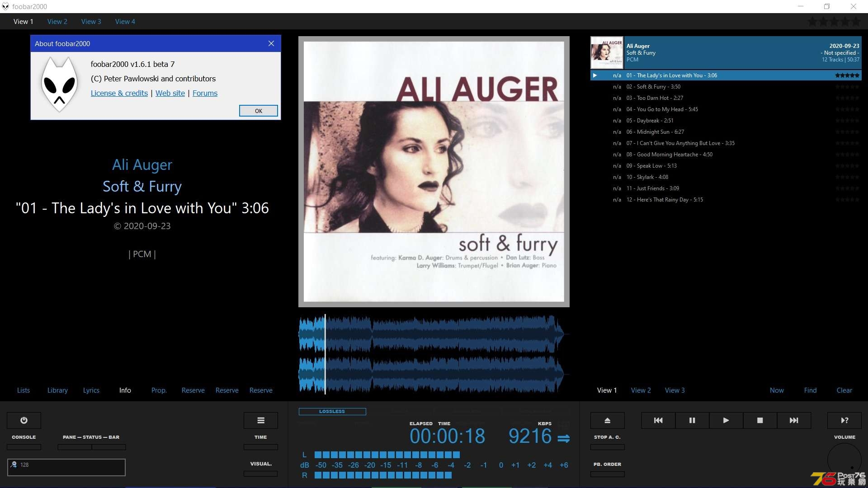Click the now-playing arrow on track 01
This screenshot has width=868, height=488.
595,75
